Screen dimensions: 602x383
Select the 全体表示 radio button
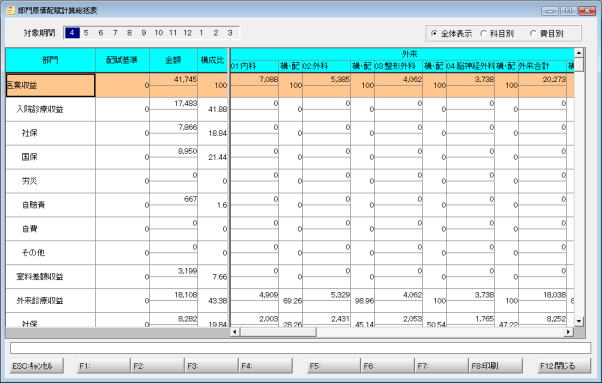434,33
